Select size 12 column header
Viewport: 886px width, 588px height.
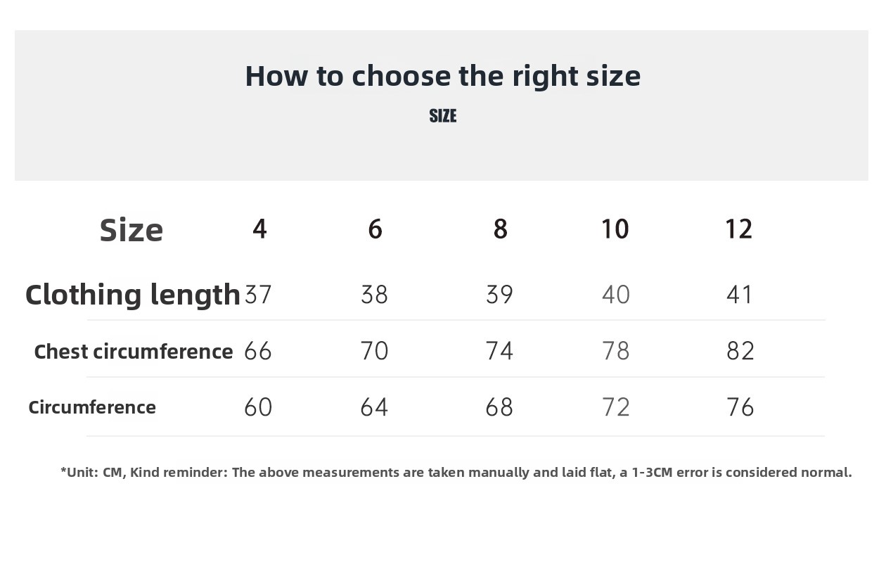point(739,229)
